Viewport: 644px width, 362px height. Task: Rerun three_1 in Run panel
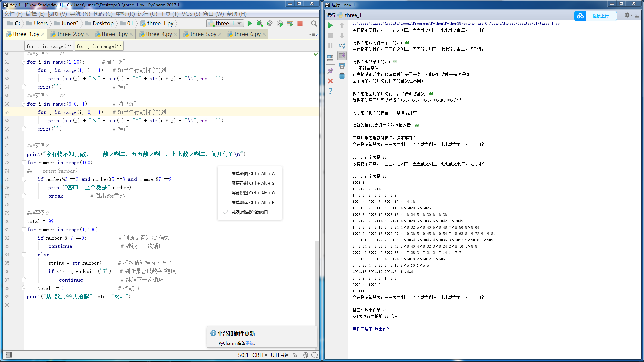click(330, 25)
